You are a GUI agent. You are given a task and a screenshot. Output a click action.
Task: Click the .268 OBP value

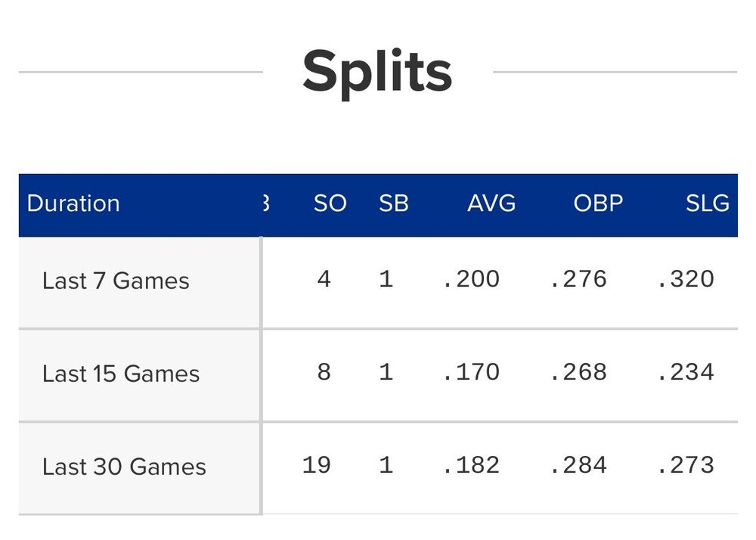[x=578, y=372]
